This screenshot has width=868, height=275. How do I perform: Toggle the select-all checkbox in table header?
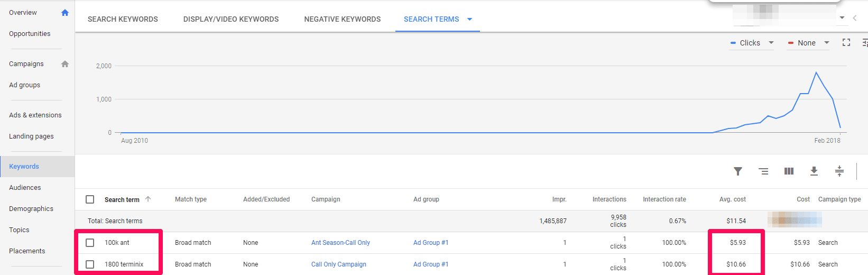[90, 199]
